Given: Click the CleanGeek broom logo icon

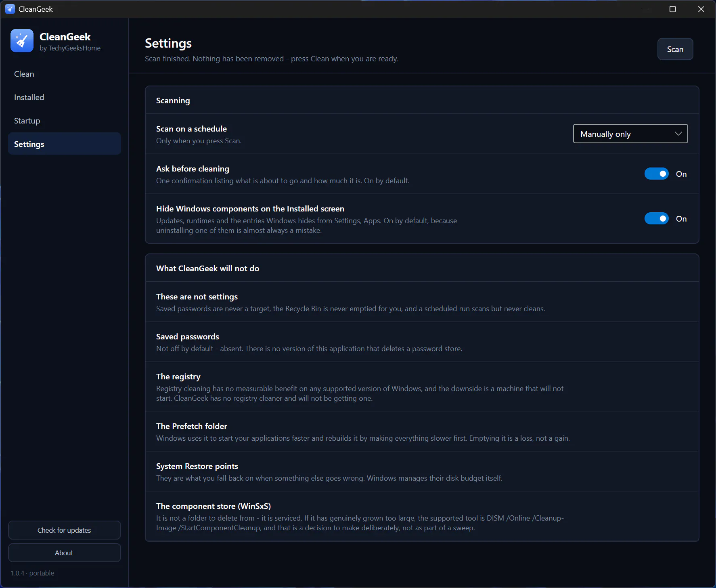Looking at the screenshot, I should coord(22,41).
